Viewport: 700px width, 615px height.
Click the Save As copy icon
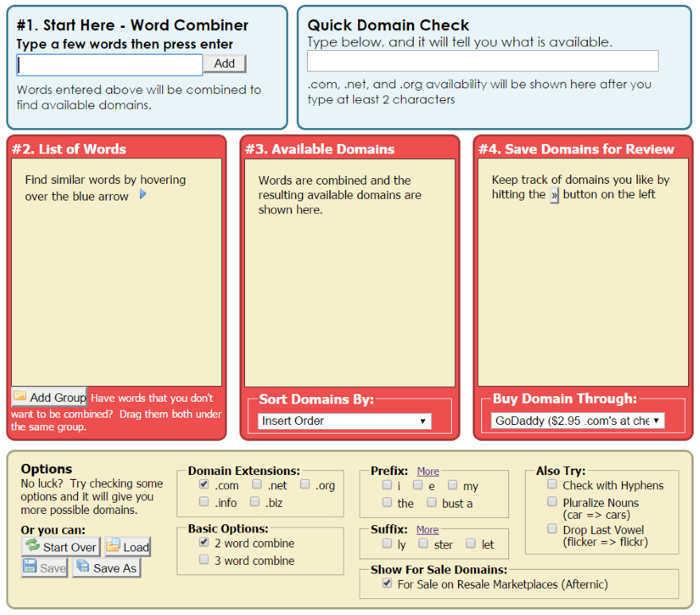click(x=83, y=566)
